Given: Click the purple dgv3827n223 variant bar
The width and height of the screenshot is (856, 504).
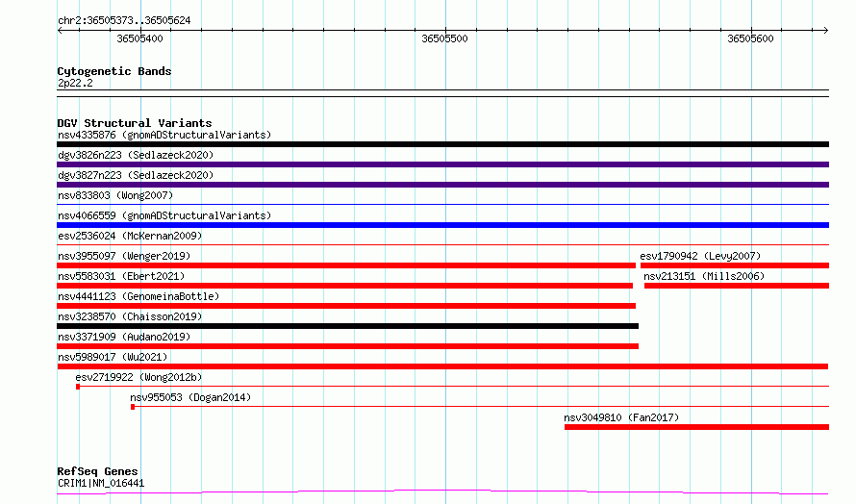Looking at the screenshot, I should [x=442, y=185].
